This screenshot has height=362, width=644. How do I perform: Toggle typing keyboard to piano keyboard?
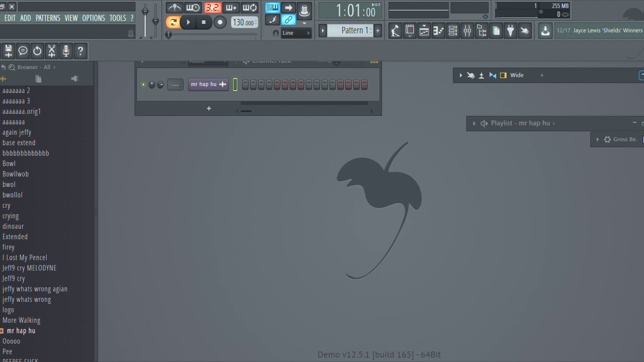[273, 8]
